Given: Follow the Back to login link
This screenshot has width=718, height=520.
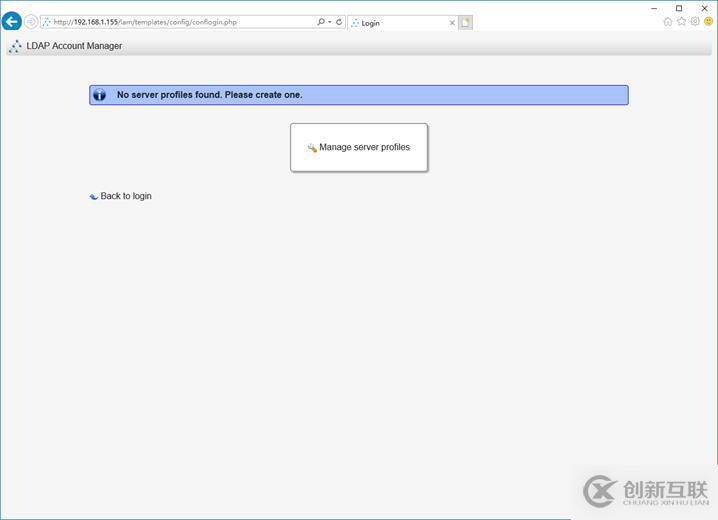Looking at the screenshot, I should pyautogui.click(x=126, y=196).
